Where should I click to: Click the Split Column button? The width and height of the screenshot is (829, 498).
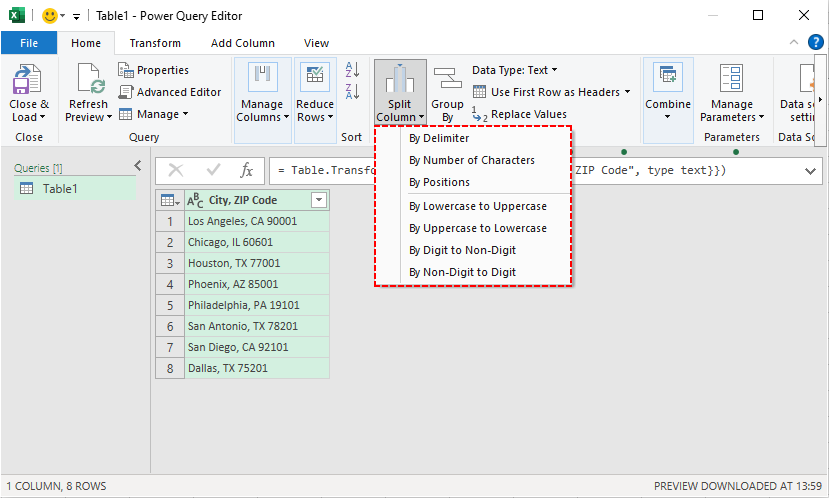pos(400,92)
